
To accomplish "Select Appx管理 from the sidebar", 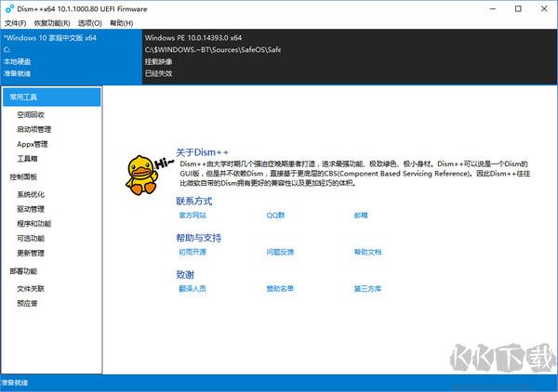I will point(33,144).
